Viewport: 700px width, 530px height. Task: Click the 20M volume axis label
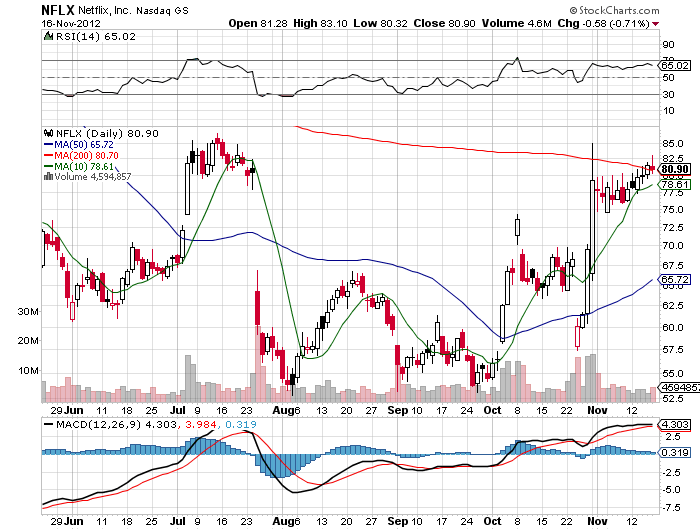28,341
